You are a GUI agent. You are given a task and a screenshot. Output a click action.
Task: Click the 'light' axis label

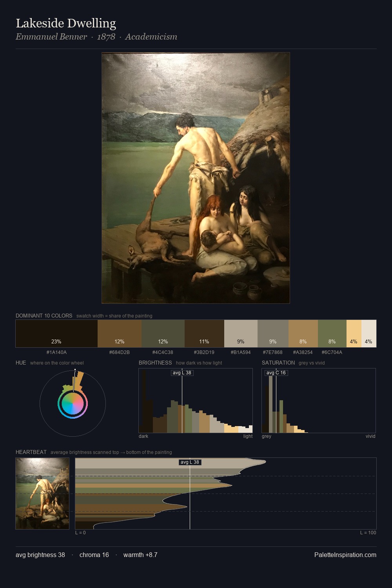pos(248,436)
